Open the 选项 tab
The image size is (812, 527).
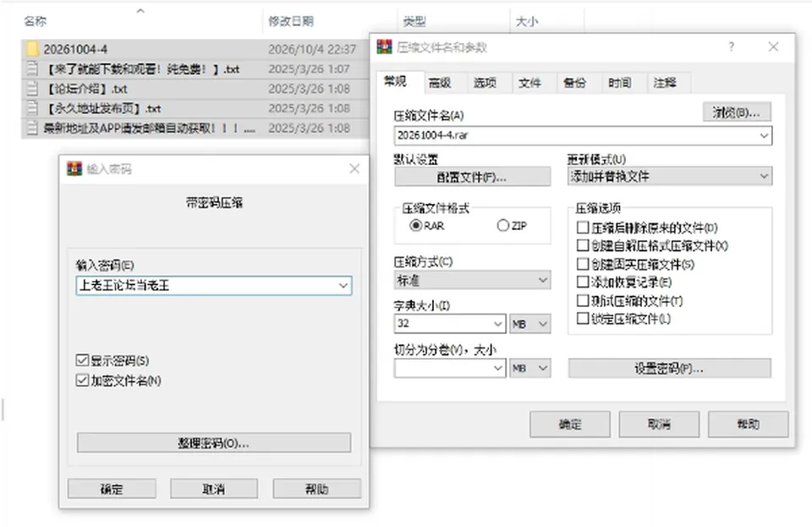click(x=485, y=82)
